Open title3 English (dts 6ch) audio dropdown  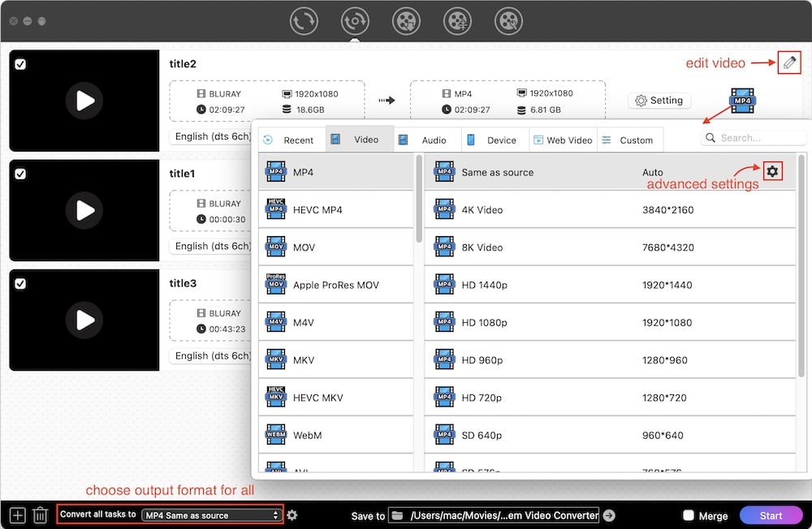(211, 355)
